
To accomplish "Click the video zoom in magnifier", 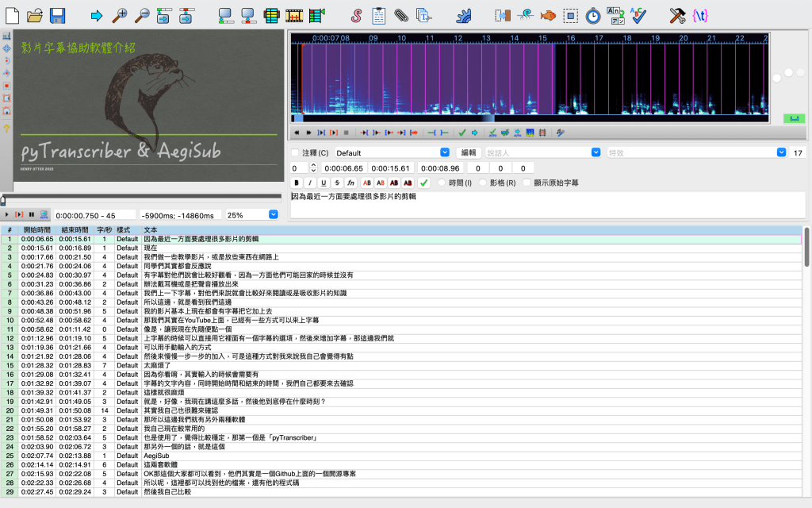I will coord(120,15).
